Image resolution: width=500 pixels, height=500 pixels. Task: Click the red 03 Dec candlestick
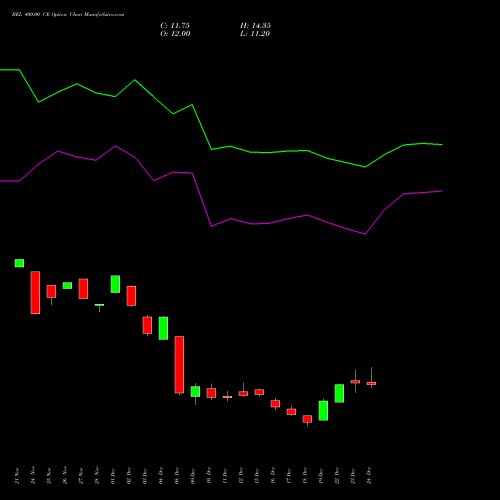pos(147,325)
